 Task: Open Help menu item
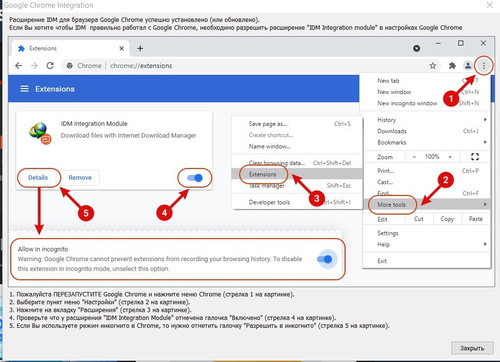click(x=427, y=244)
